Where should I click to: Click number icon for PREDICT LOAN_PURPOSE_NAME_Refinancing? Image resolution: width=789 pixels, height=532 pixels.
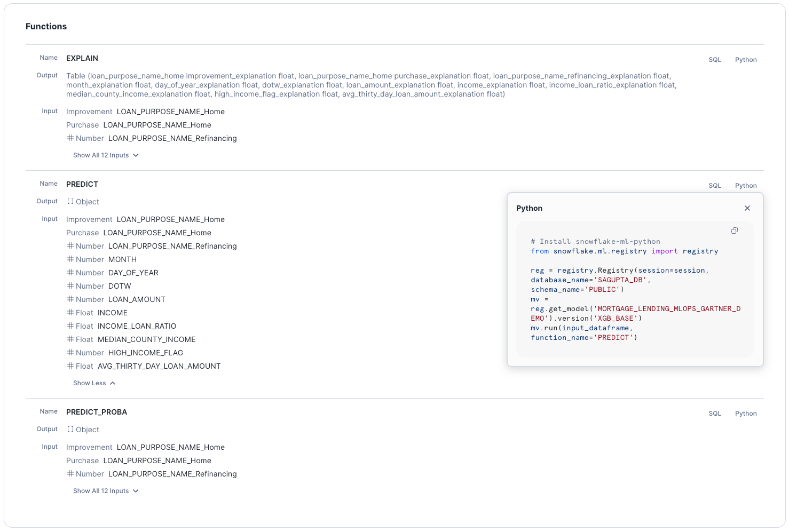click(70, 246)
